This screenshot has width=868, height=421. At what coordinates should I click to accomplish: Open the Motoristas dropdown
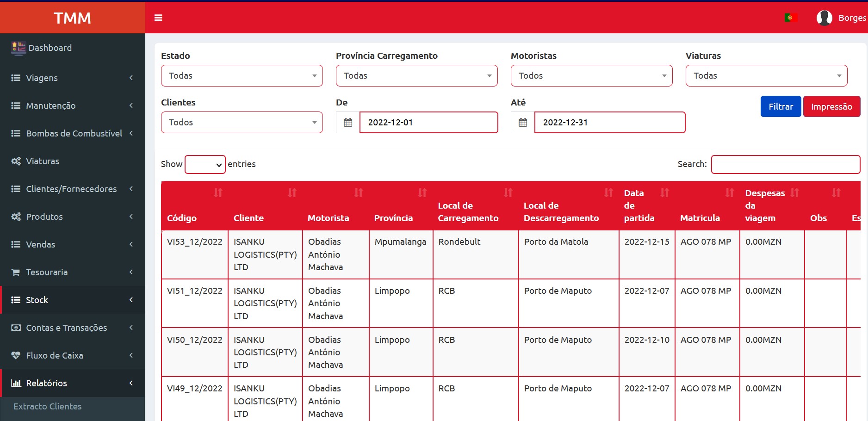(x=591, y=76)
